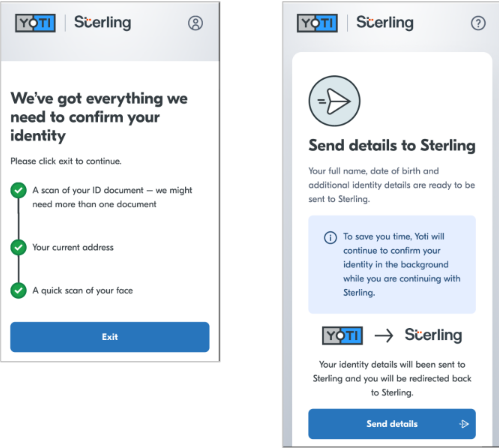Click the paper plane send icon
This screenshot has width=499, height=448.
click(334, 101)
